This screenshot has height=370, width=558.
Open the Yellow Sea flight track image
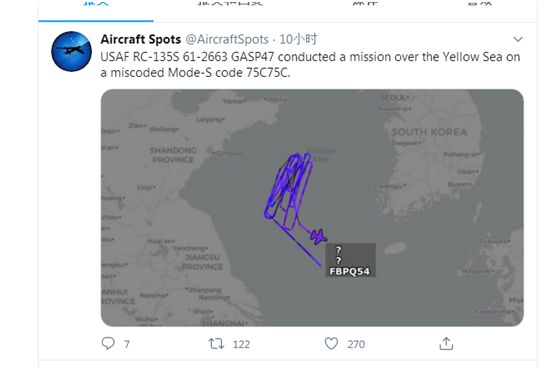click(312, 208)
